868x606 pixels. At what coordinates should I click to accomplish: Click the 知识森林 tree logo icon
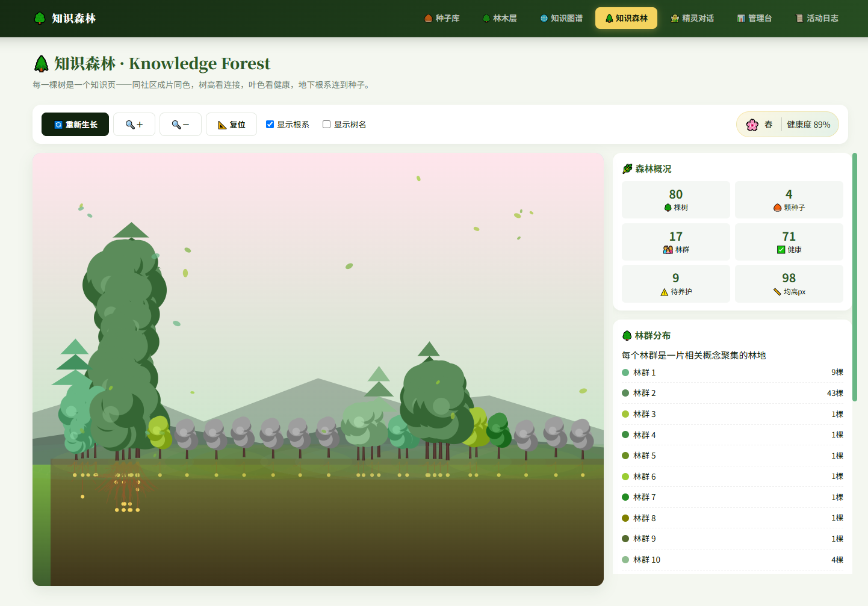click(x=40, y=18)
